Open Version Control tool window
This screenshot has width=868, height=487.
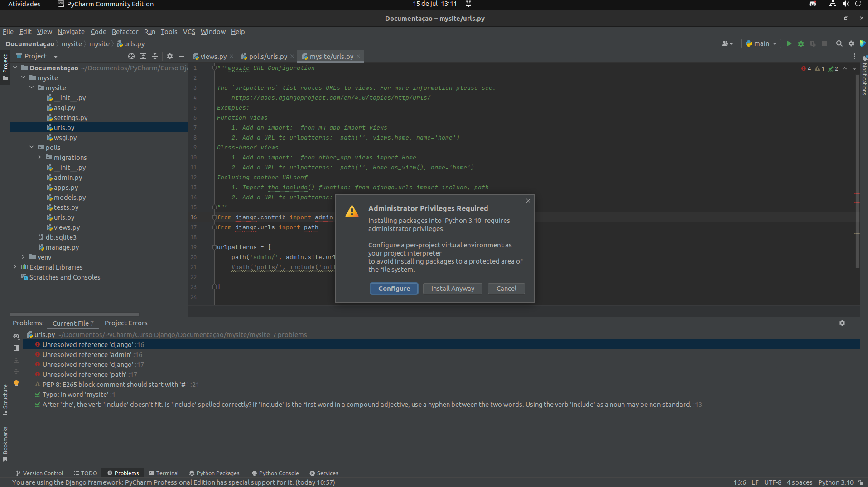coord(39,473)
